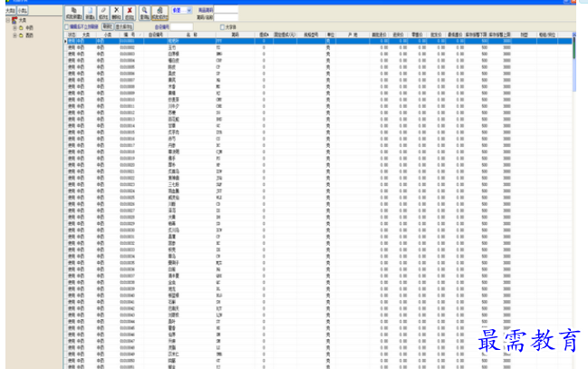Click the 产地 column header
The height and width of the screenshot is (369, 588).
coord(352,34)
